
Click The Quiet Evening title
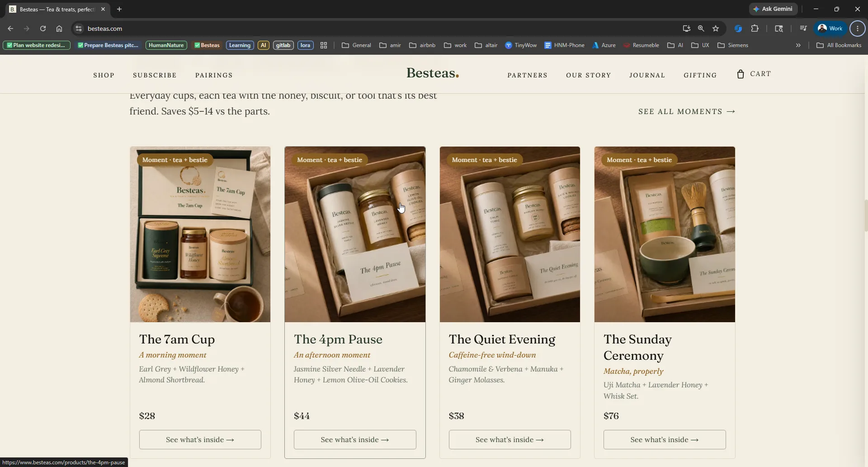click(x=502, y=339)
